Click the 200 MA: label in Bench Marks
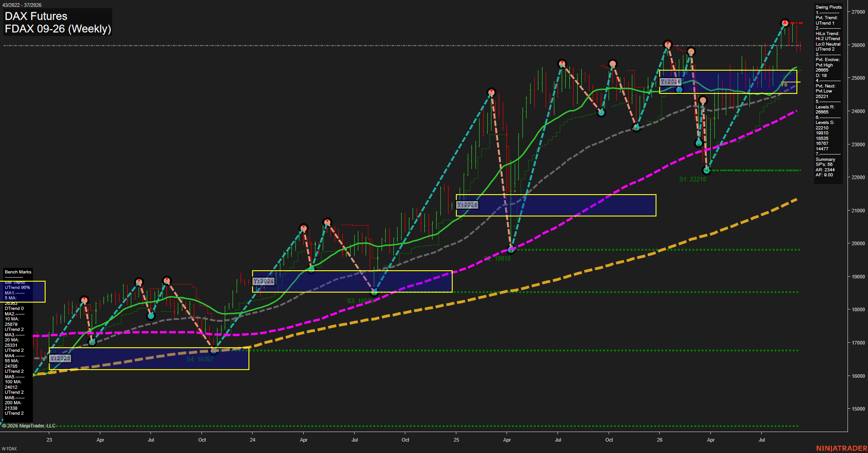 [x=13, y=403]
